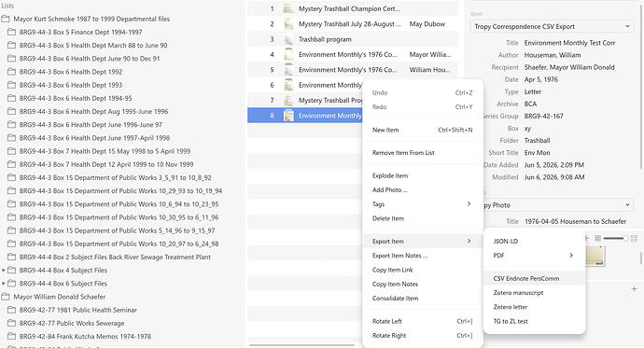Screen dimensions: 644x348
Task: Click the plus icon in the right panel
Action: [634, 289]
